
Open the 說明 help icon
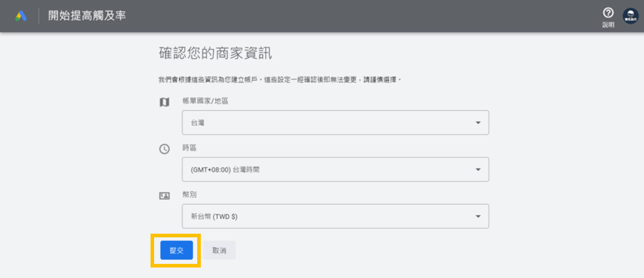coord(608,12)
